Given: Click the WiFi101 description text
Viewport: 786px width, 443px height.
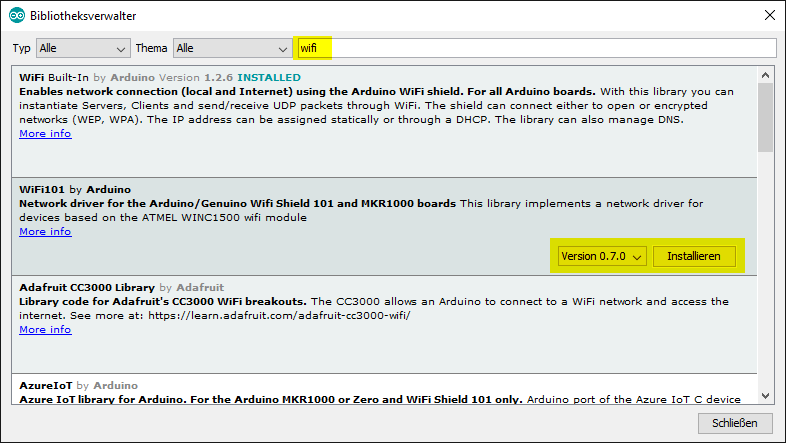Looking at the screenshot, I should (x=360, y=210).
